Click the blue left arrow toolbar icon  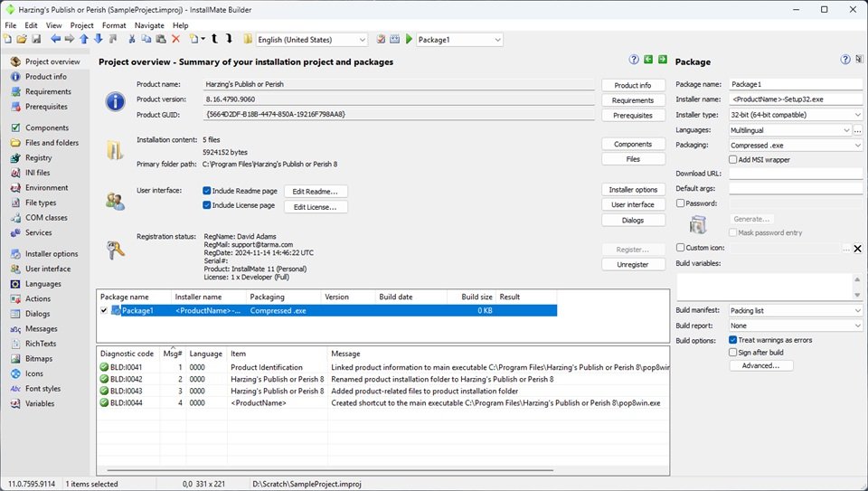pyautogui.click(x=55, y=39)
